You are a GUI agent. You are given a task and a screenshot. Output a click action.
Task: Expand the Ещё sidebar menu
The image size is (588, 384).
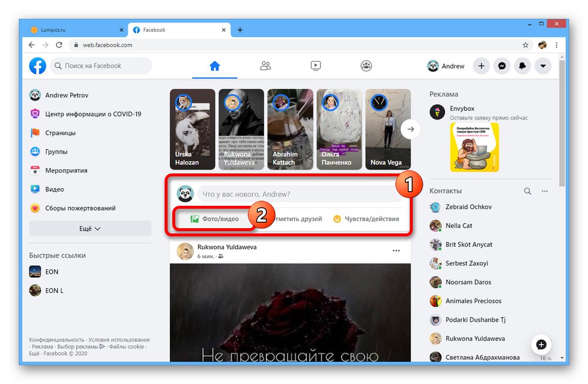click(x=90, y=228)
